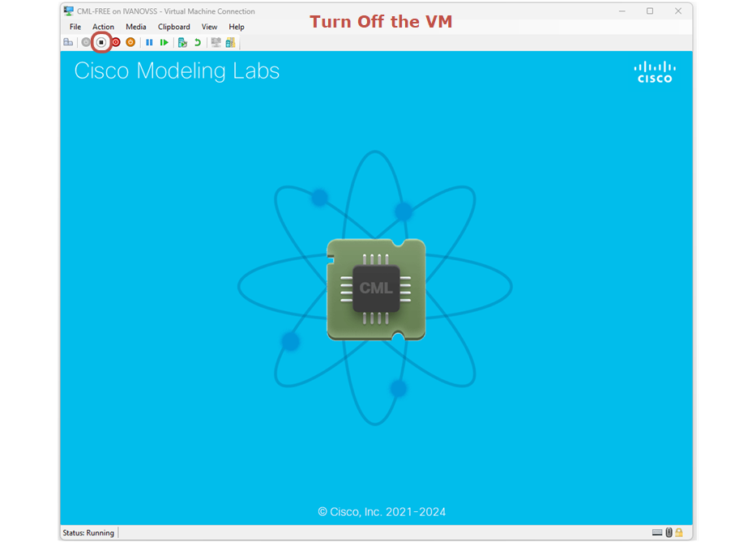
Task: Click the Status: Running text
Action: 88,533
